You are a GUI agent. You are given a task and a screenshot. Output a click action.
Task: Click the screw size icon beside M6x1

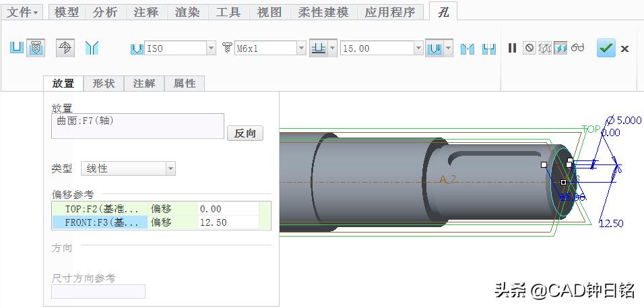click(227, 49)
